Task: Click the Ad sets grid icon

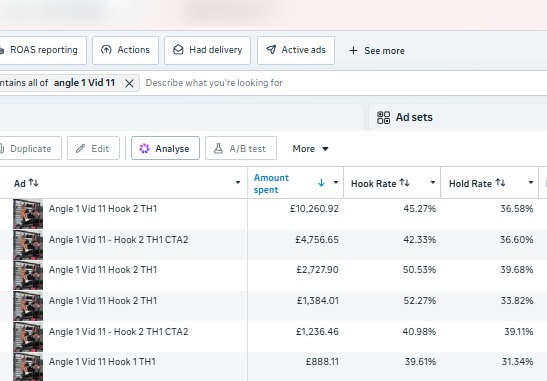Action: tap(383, 118)
